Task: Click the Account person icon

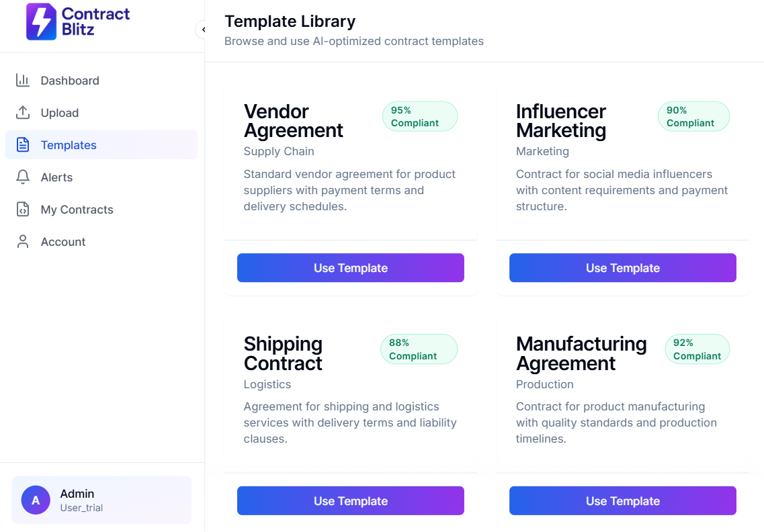Action: (x=23, y=242)
